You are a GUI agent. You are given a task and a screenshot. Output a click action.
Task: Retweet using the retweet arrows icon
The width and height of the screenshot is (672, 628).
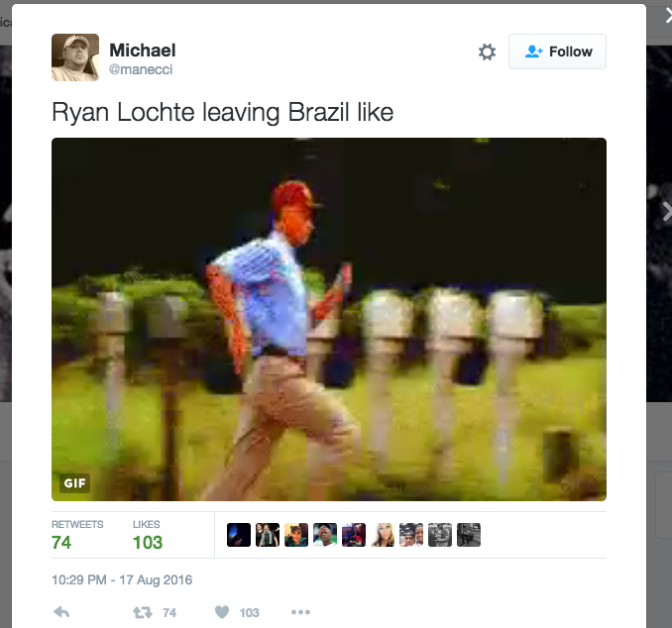click(x=143, y=612)
